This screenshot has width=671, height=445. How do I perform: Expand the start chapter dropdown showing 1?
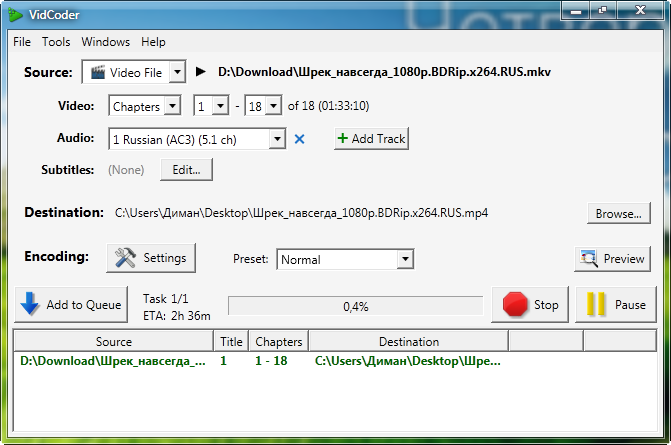tap(220, 106)
